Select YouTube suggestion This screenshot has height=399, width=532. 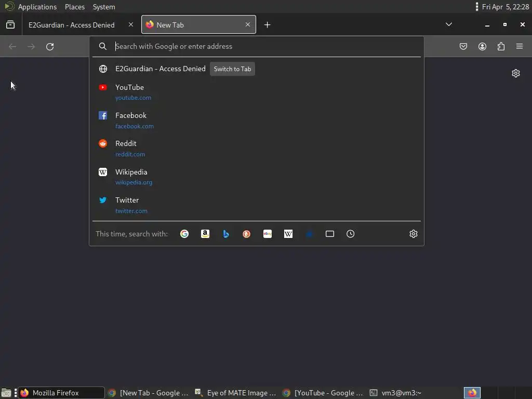257,92
